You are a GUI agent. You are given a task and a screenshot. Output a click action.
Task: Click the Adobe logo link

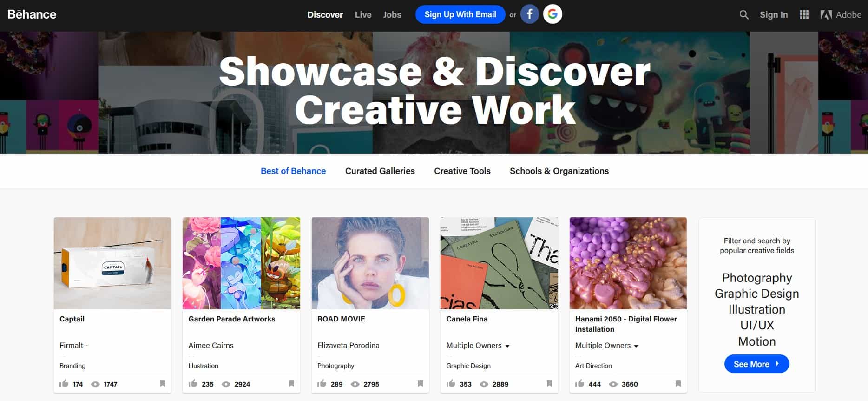coord(841,15)
